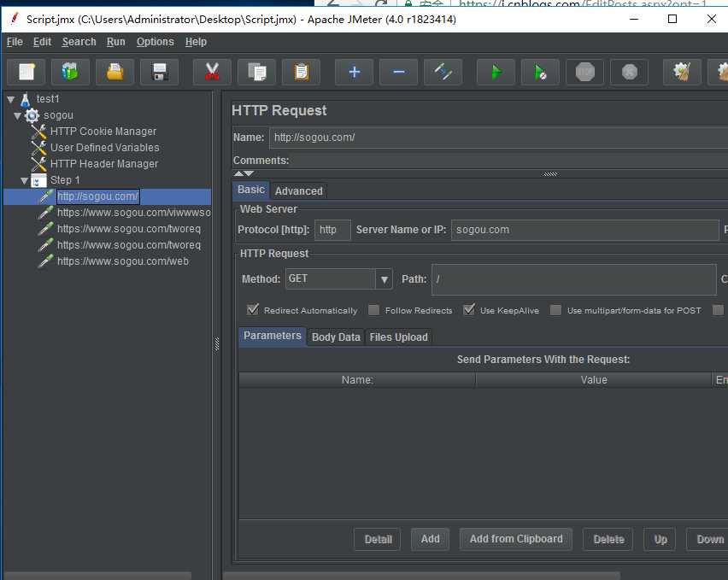
Task: Click the Server Name or IP field
Action: coord(585,230)
